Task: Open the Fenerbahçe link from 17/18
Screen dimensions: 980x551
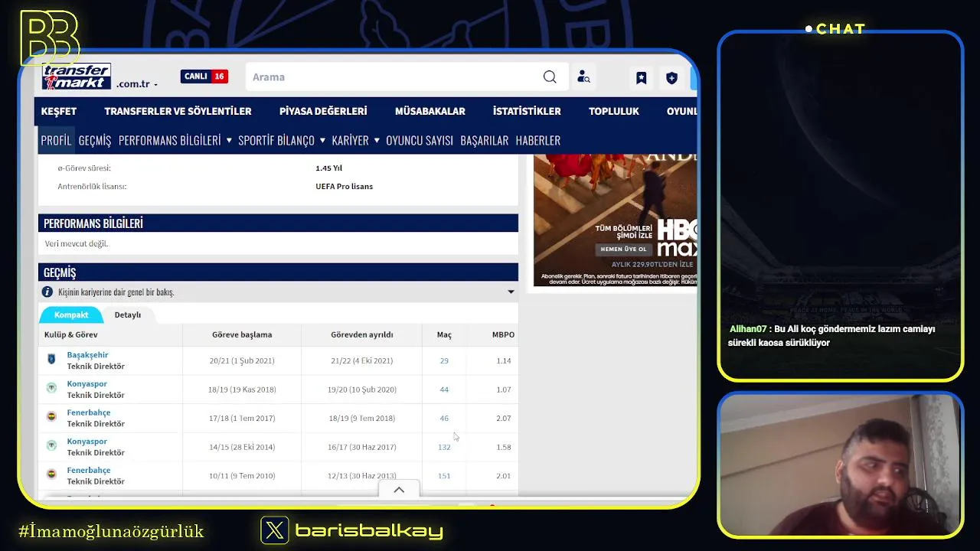Action: tap(89, 412)
